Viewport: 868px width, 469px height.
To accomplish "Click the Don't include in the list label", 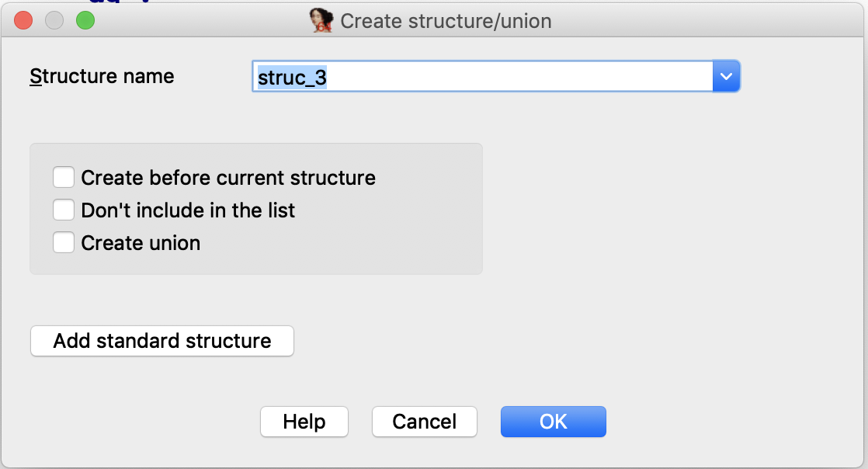I will tap(188, 210).
